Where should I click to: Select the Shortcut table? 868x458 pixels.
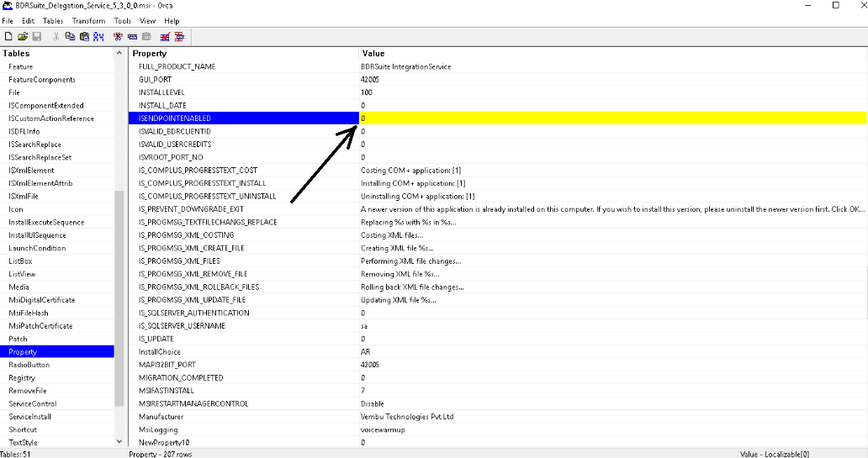point(23,429)
